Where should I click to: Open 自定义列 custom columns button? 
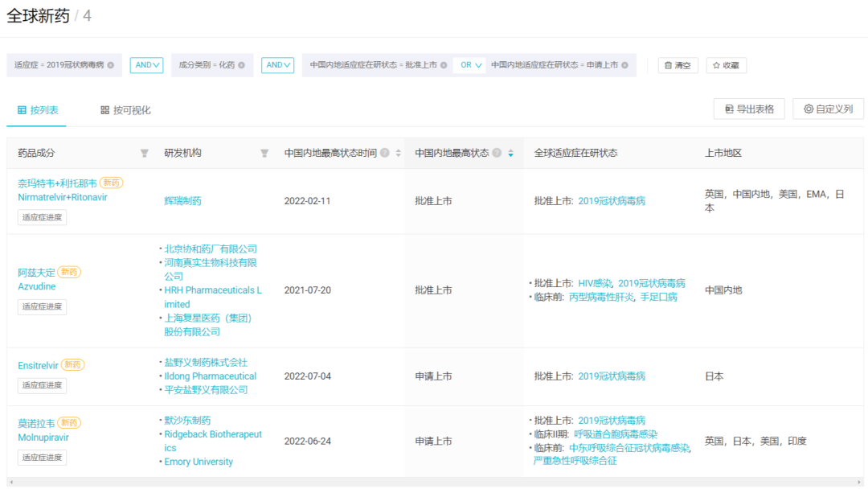[828, 109]
